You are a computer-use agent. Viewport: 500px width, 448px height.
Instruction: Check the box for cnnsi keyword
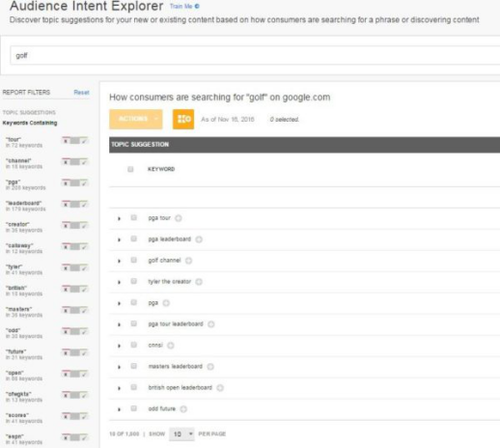133,345
